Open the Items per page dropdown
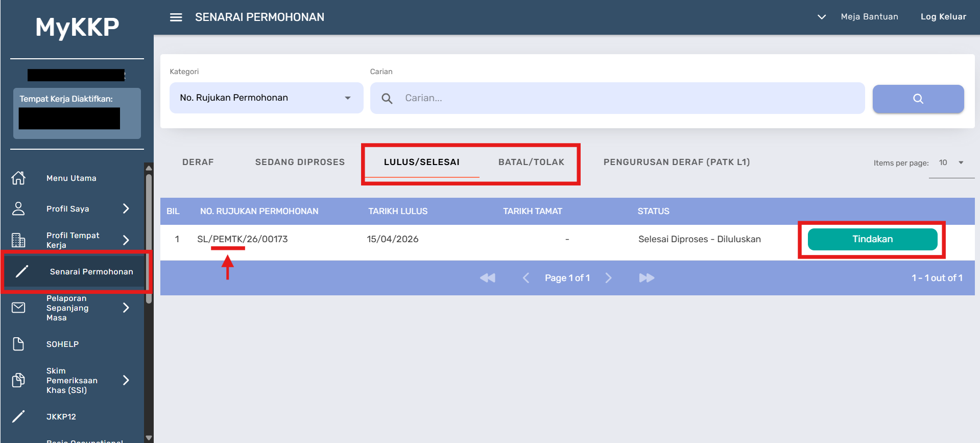This screenshot has height=443, width=980. 951,162
